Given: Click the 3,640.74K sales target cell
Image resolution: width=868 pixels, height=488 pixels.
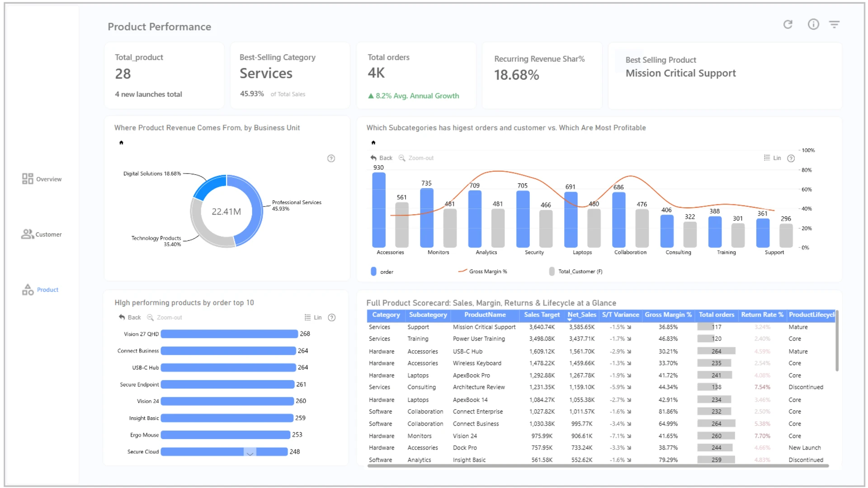Looking at the screenshot, I should click(x=542, y=327).
